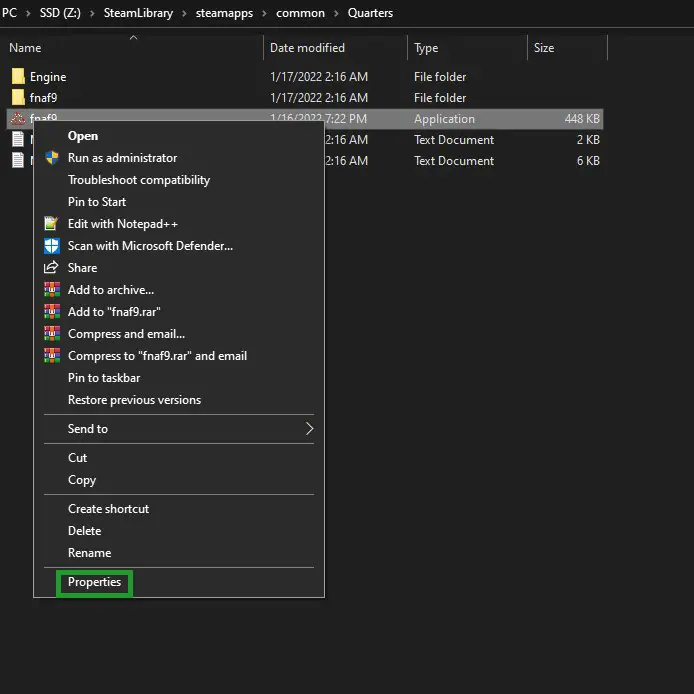Open the Engine folder icon
This screenshot has height=694, width=694.
tap(18, 77)
